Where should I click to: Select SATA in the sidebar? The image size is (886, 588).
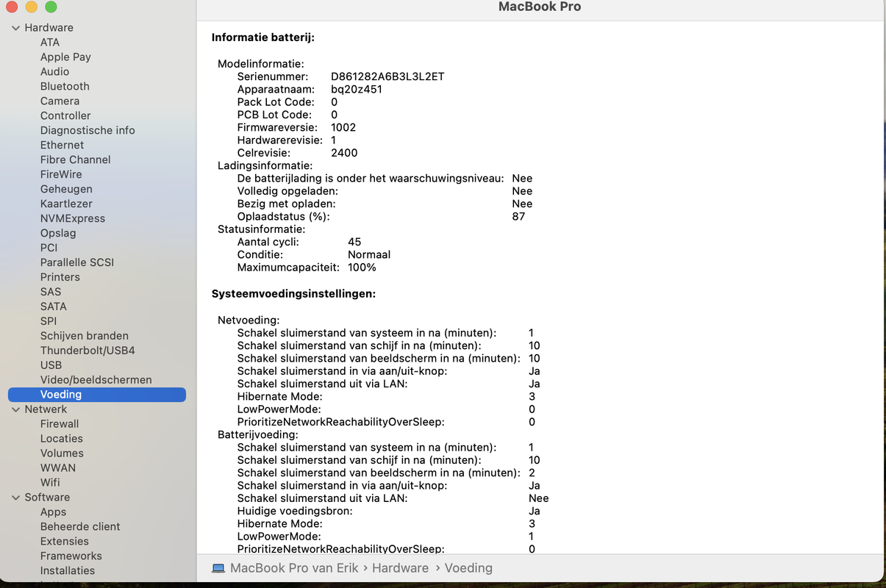coord(54,306)
